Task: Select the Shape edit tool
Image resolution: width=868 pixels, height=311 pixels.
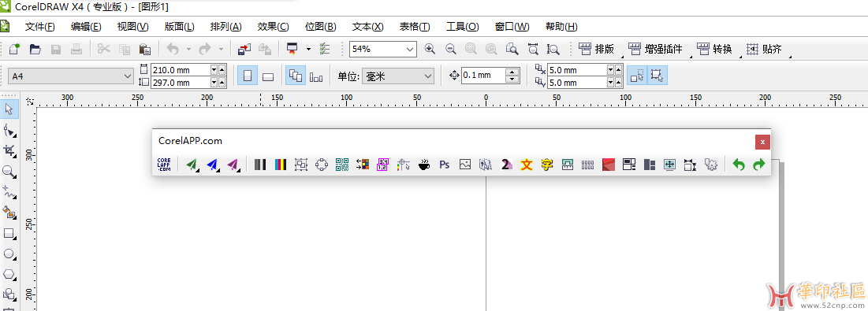Action: [x=9, y=131]
